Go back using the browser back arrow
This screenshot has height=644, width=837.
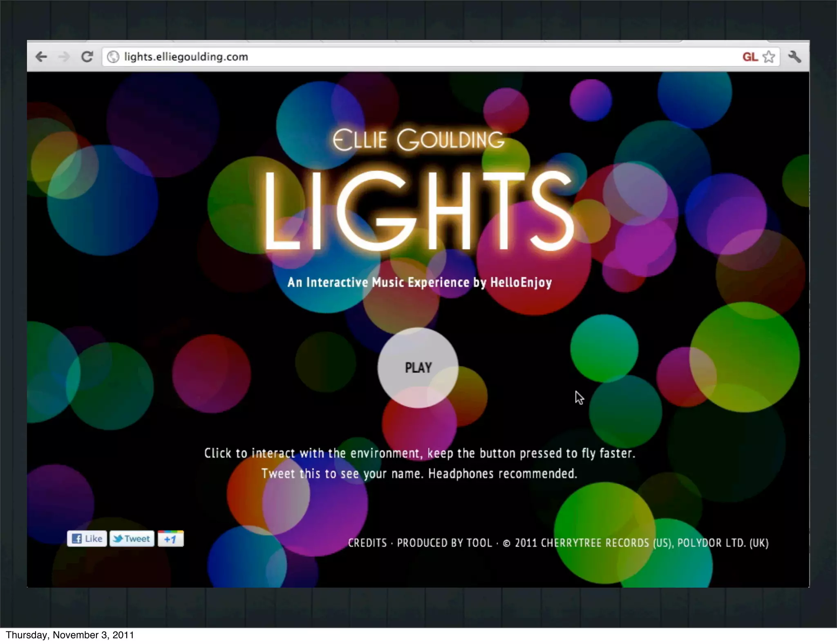tap(41, 57)
